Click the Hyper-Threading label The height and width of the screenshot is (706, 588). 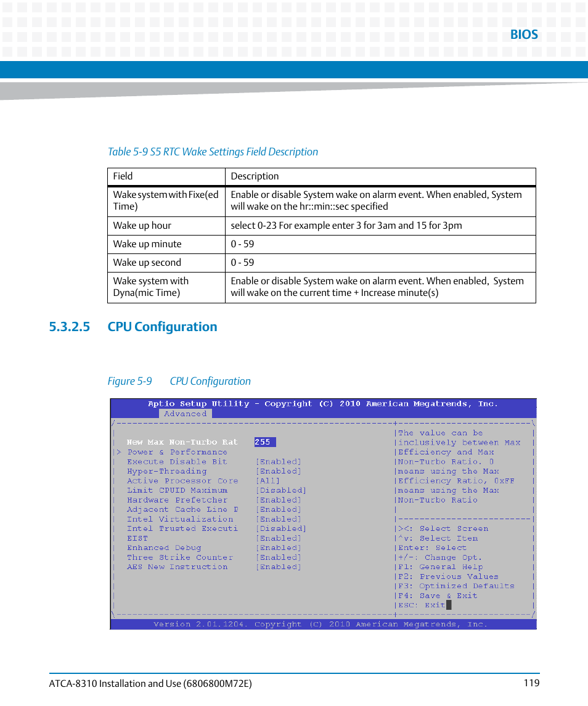pos(166,471)
